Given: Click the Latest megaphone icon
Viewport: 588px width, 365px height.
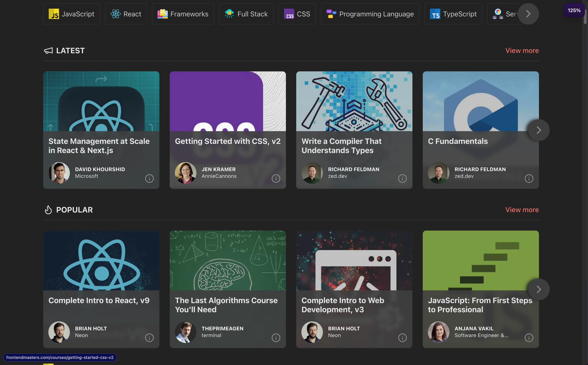Looking at the screenshot, I should point(48,51).
